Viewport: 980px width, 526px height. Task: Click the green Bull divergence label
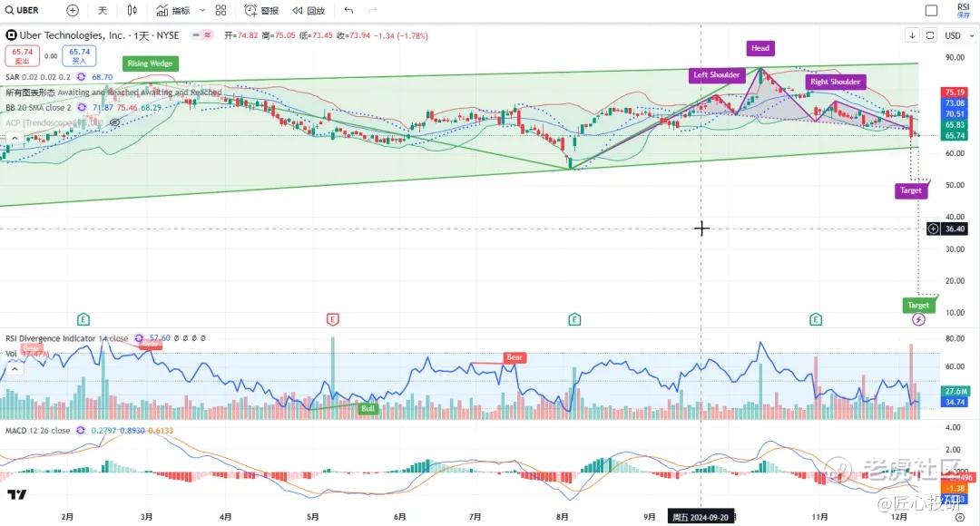coord(368,408)
